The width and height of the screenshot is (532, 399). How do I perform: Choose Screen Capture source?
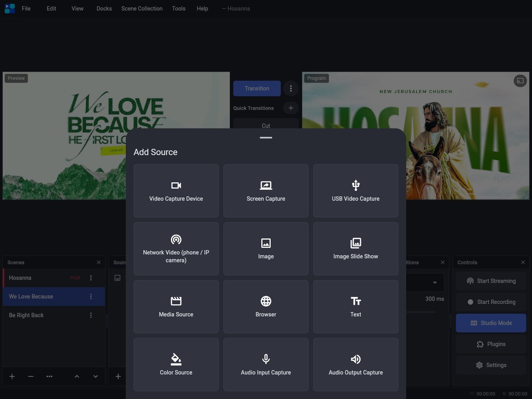pos(266,191)
